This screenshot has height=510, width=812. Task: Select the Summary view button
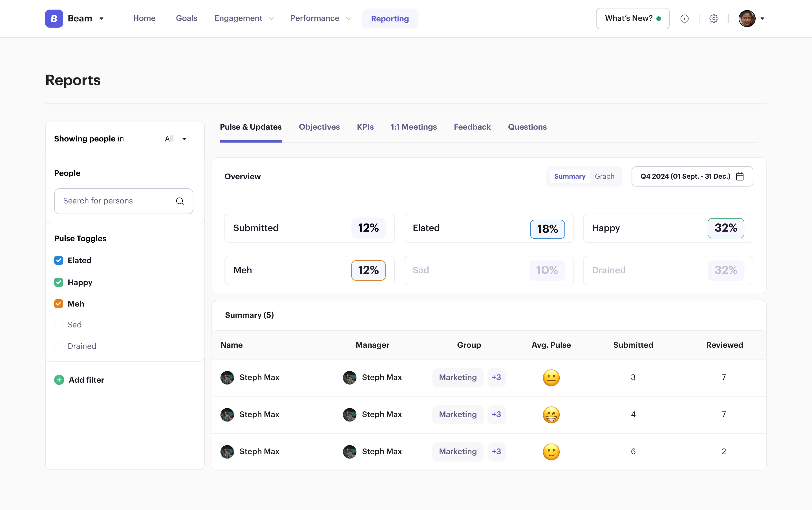[x=570, y=176]
